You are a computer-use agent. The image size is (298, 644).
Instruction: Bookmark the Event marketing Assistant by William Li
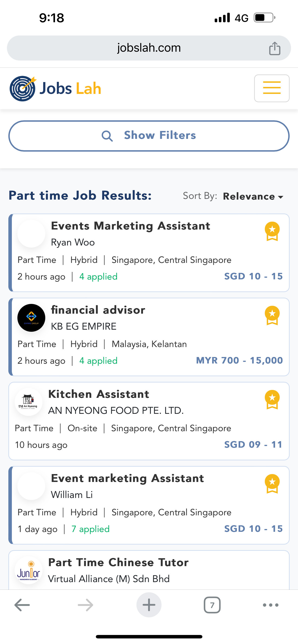[272, 484]
